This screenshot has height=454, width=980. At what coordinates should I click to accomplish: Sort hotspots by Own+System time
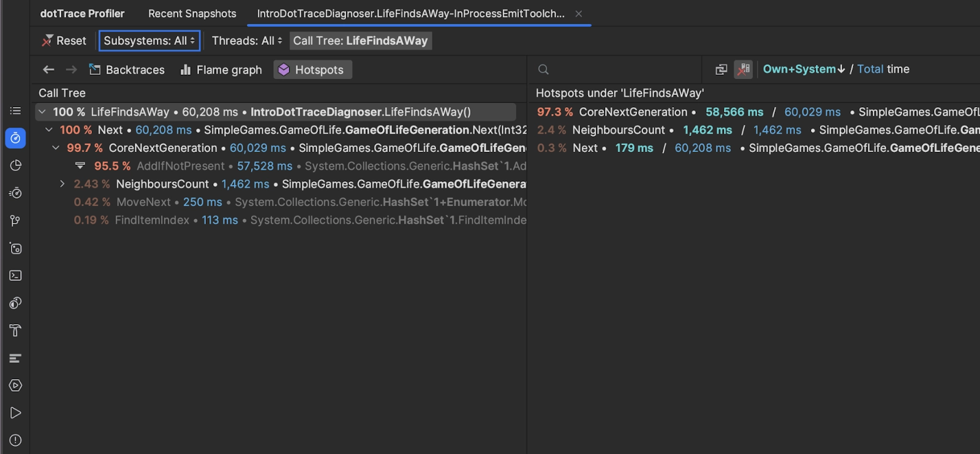(x=804, y=69)
